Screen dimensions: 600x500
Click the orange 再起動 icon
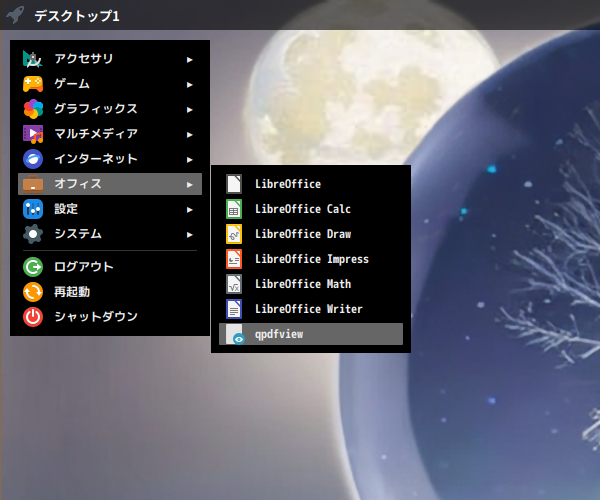coord(33,292)
